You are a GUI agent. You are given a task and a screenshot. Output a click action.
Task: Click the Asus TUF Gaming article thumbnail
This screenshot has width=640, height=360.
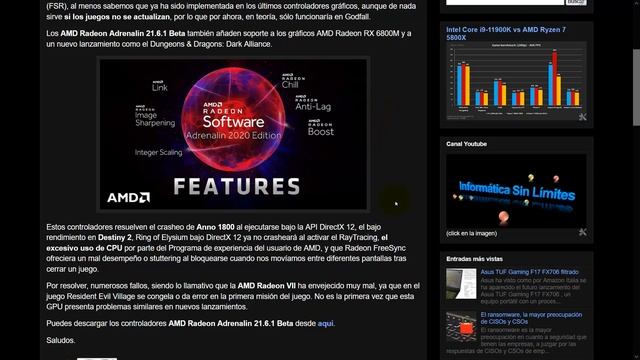461,283
